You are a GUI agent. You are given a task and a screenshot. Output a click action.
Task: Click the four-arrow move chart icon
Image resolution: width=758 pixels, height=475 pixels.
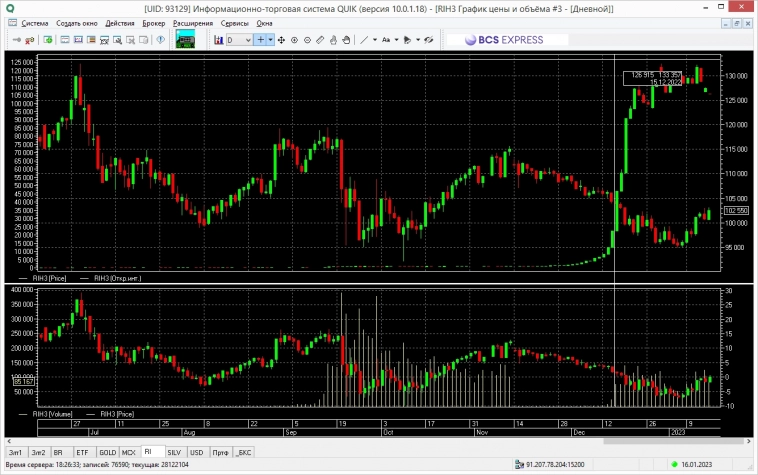coord(281,40)
